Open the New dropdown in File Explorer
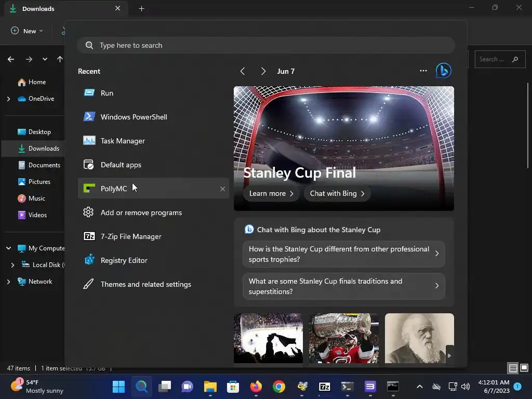The image size is (532, 399). pyautogui.click(x=27, y=31)
